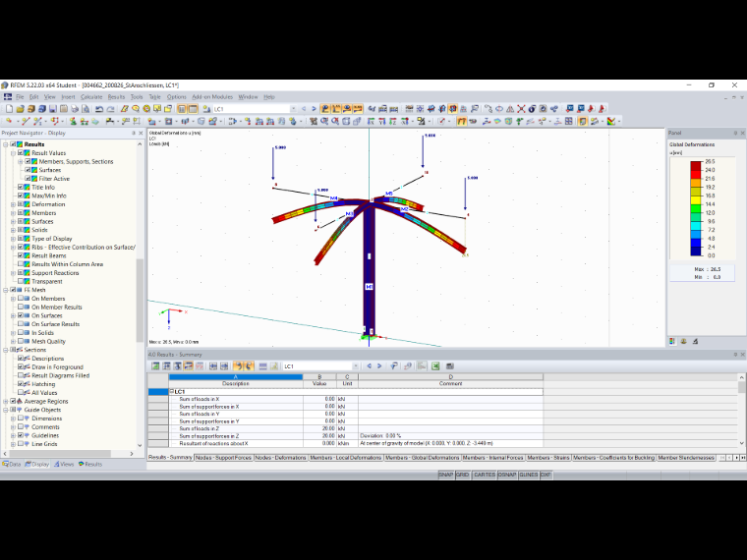Click the Redo arrow icon

(x=110, y=109)
